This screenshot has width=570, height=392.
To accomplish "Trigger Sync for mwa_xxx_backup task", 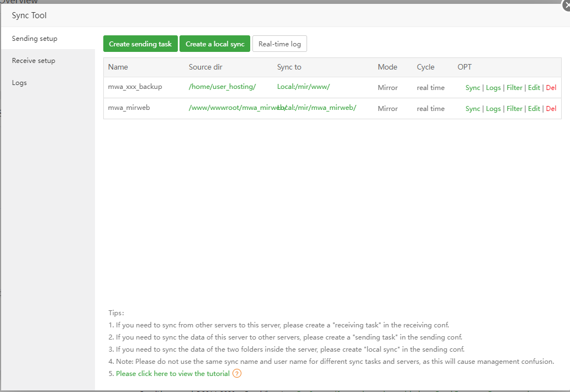I will [473, 87].
